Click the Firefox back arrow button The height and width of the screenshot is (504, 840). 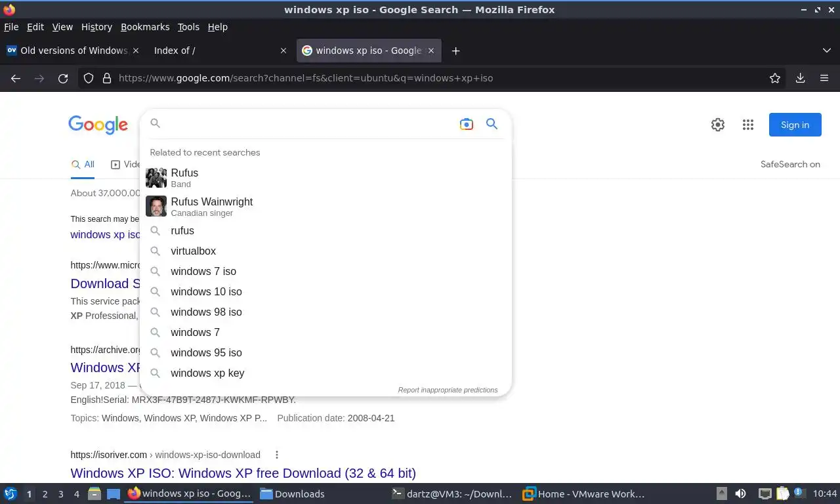[x=16, y=78]
